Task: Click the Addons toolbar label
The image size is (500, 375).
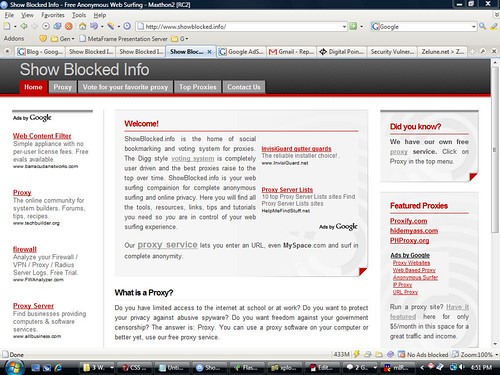Action: 14,39
